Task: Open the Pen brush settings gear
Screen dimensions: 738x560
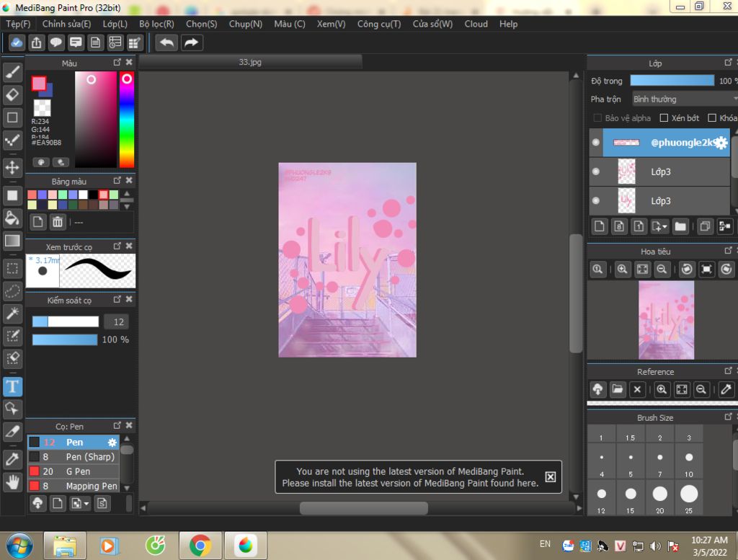Action: click(112, 443)
